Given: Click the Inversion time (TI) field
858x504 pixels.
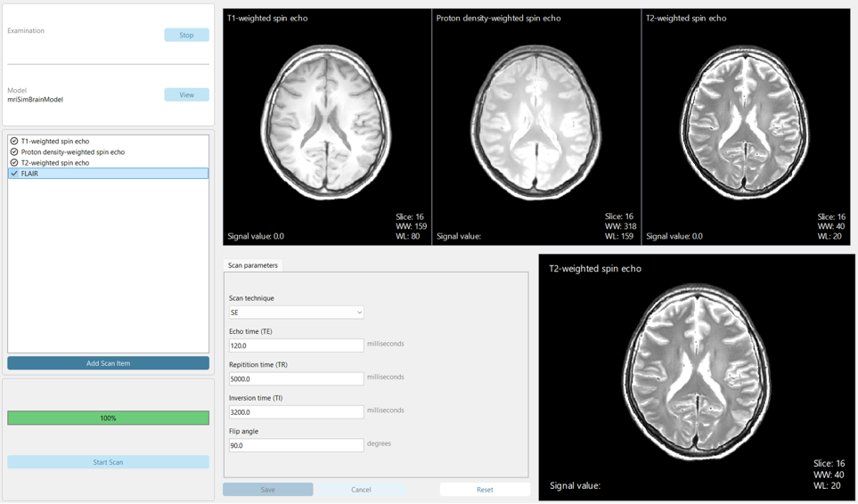Looking at the screenshot, I should pos(296,412).
